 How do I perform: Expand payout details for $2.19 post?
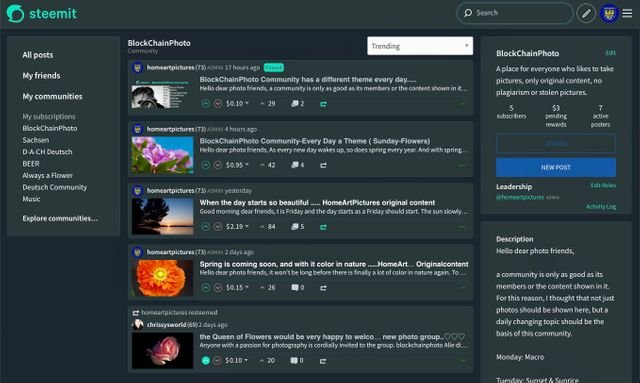click(x=237, y=227)
